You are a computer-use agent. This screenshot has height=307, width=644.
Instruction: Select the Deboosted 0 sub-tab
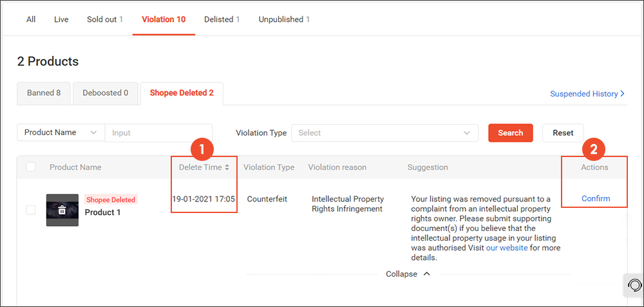pos(105,93)
